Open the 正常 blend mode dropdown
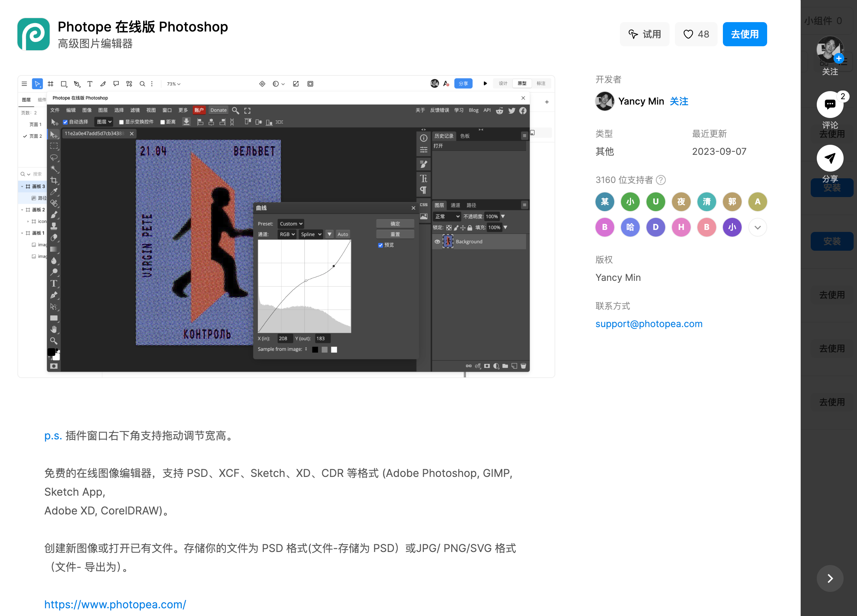Viewport: 857px width, 616px height. [447, 217]
